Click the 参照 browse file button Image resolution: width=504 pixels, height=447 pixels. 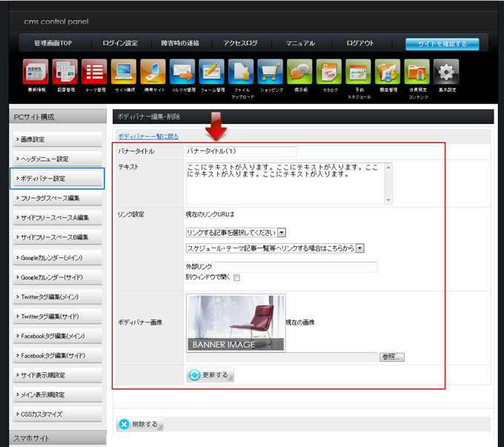[x=392, y=357]
